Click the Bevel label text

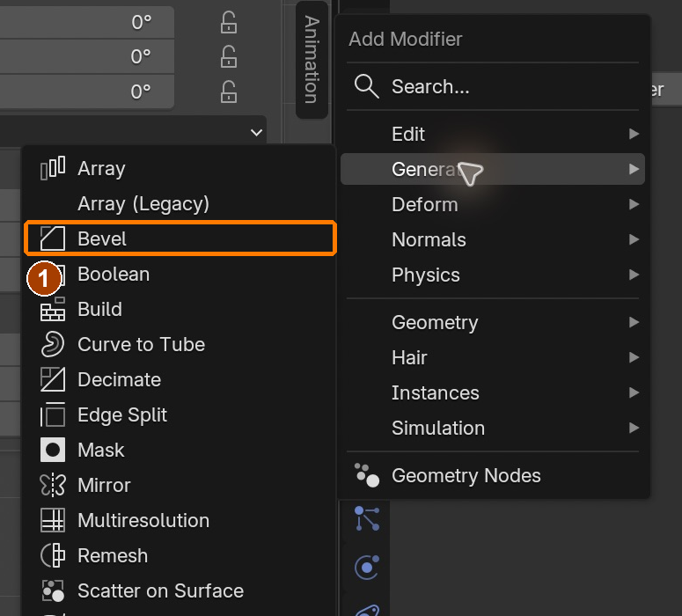click(102, 238)
